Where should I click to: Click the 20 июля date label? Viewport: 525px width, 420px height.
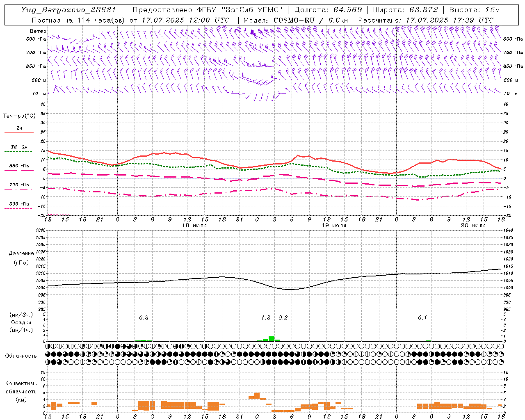(x=473, y=226)
